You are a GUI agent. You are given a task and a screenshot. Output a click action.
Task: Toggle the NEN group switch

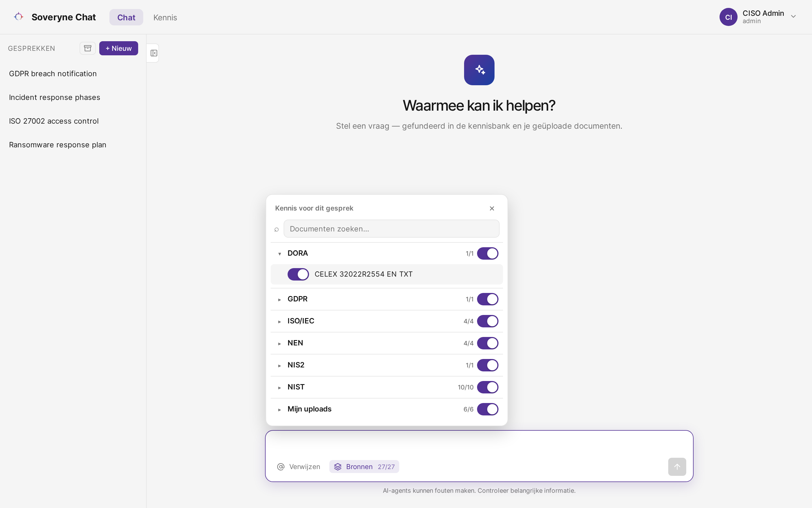[487, 343]
